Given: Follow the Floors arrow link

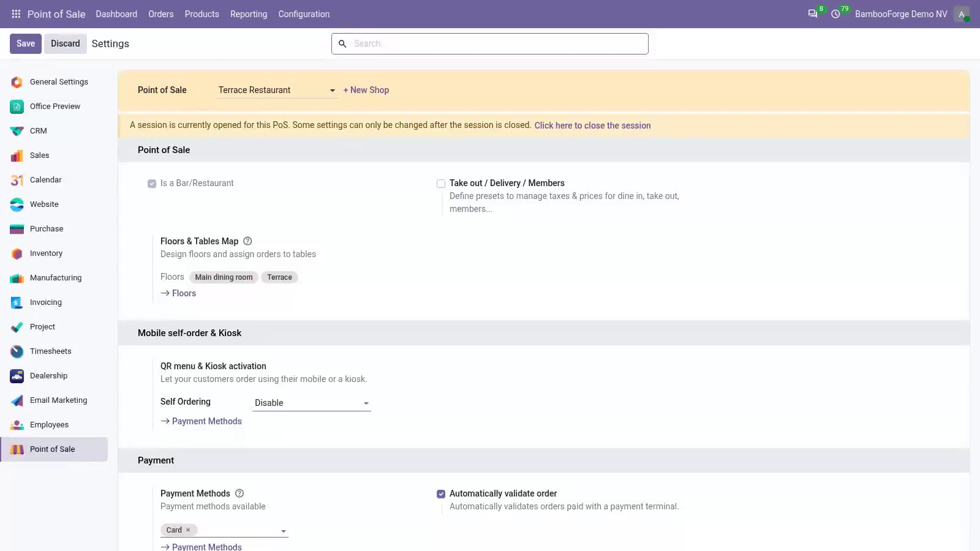Looking at the screenshot, I should click(x=178, y=293).
